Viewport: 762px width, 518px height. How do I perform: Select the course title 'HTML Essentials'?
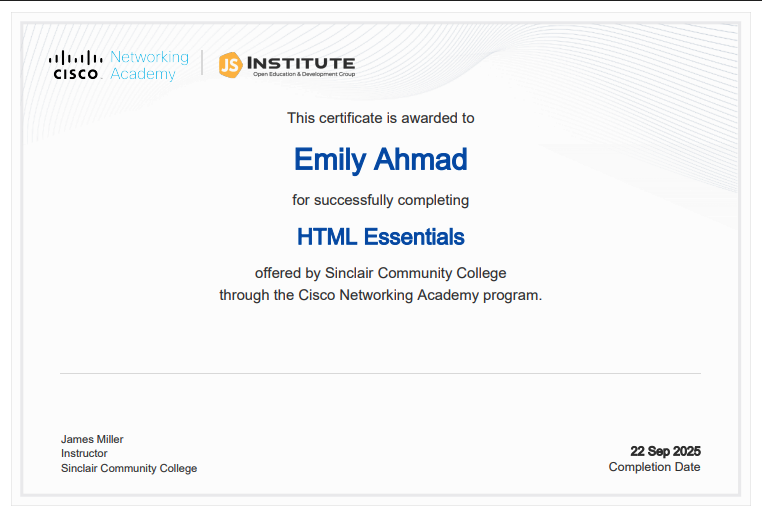[380, 237]
